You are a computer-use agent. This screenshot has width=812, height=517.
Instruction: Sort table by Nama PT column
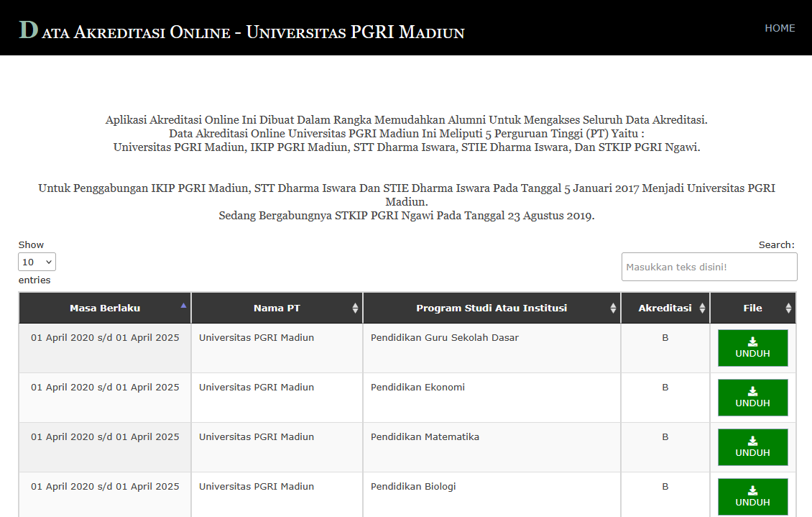[x=277, y=308]
